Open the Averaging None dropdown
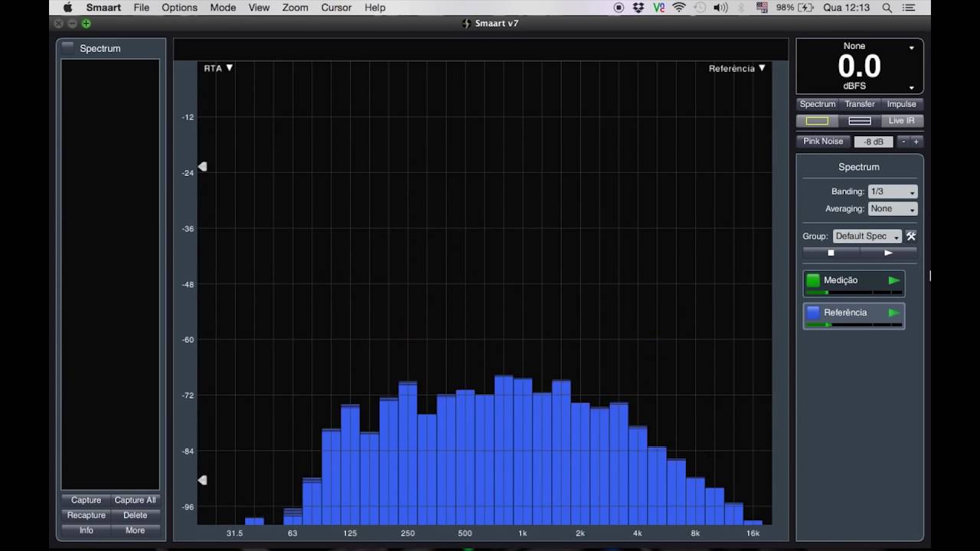This screenshot has height=551, width=980. [x=892, y=209]
